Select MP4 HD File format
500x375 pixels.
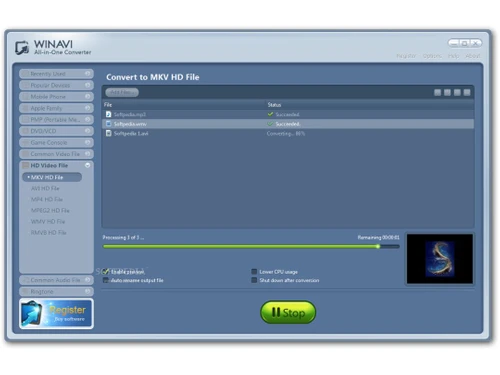point(47,199)
